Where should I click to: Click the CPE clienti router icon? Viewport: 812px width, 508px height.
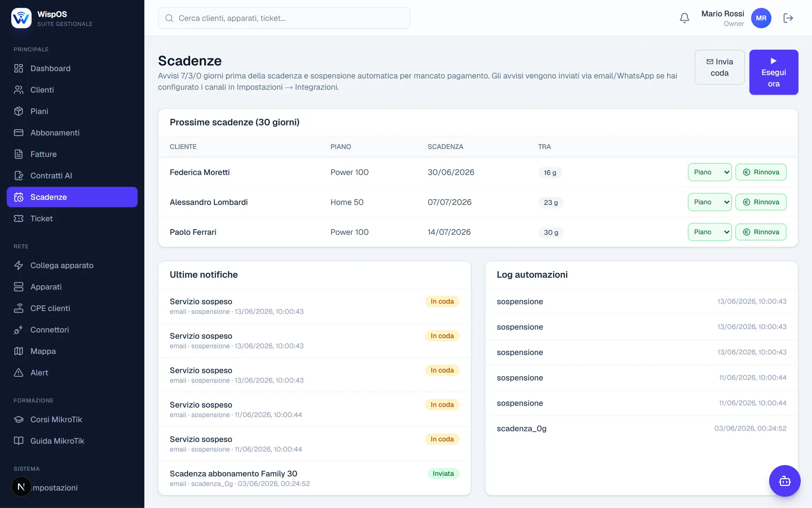coord(18,308)
